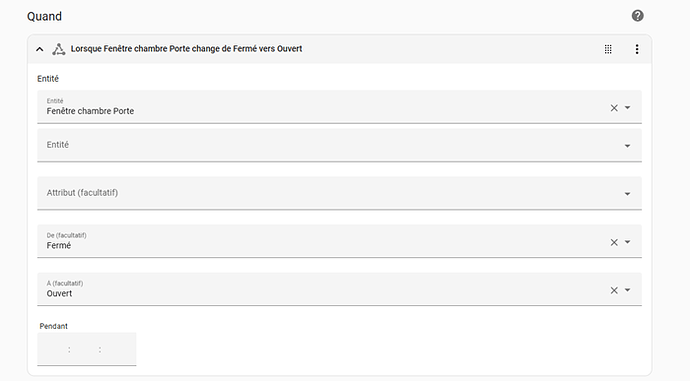Collapse the trigger card with the chevron
Screen dimensions: 690x381
40,49
